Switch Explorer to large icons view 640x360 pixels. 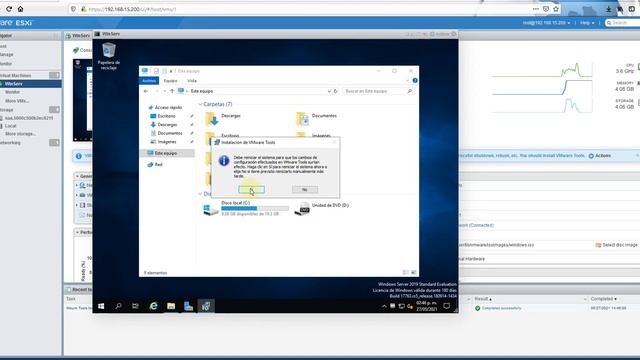pos(413,272)
